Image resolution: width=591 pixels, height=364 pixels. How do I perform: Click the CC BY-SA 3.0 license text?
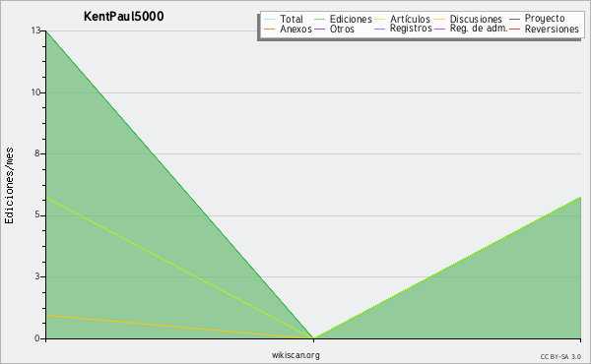[x=560, y=356]
